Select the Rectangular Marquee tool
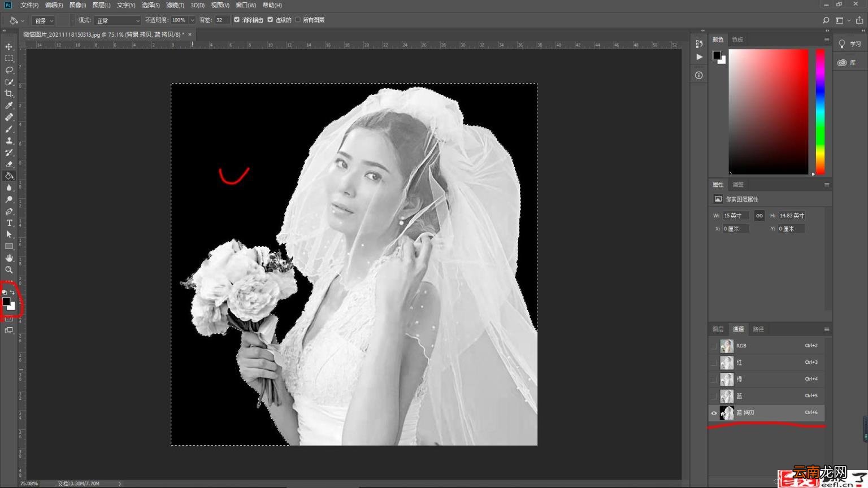This screenshot has width=868, height=488. (x=9, y=58)
